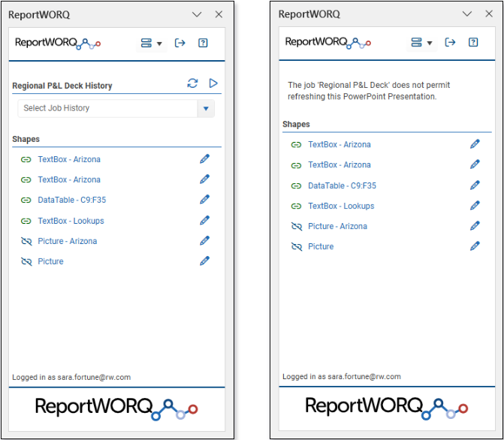This screenshot has height=440, width=504.
Task: Toggle link icon for DataTable - C9:F35, right pane
Action: [296, 185]
